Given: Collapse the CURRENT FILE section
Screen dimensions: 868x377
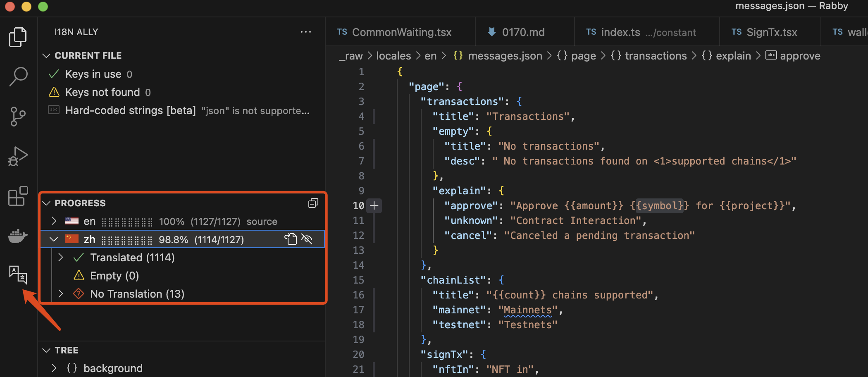Looking at the screenshot, I should (46, 55).
